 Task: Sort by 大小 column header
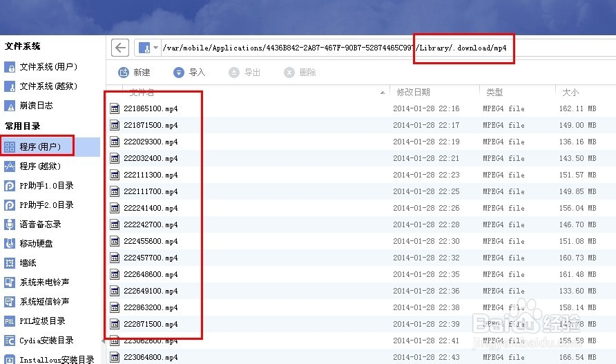(570, 93)
